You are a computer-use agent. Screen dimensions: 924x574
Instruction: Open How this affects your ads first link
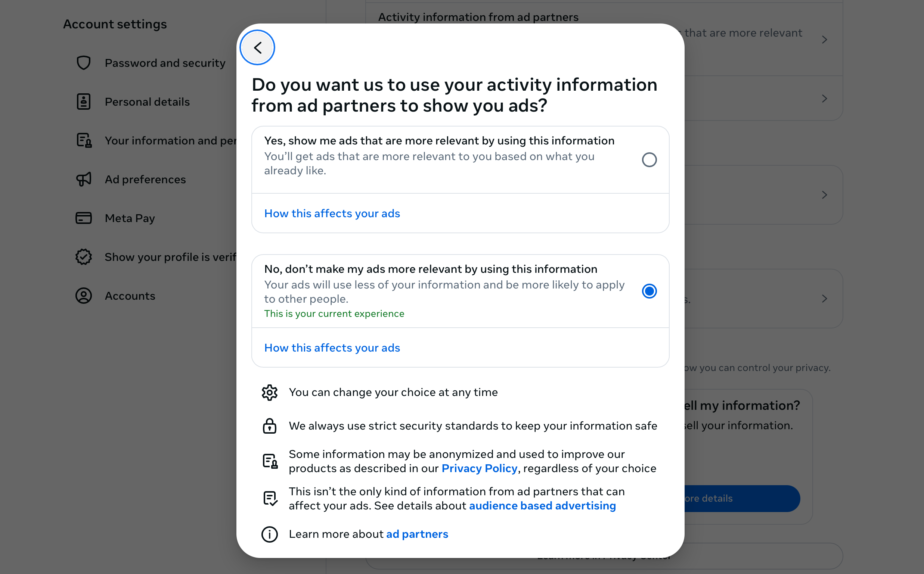332,213
